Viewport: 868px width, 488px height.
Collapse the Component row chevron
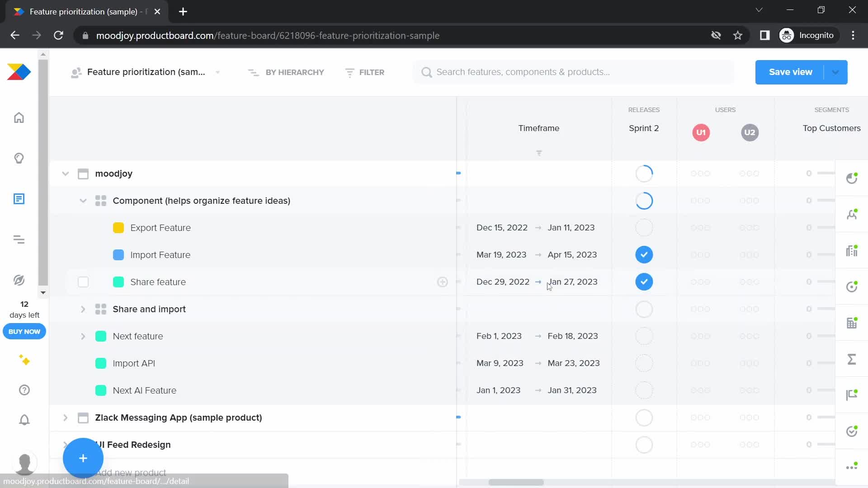pos(83,201)
